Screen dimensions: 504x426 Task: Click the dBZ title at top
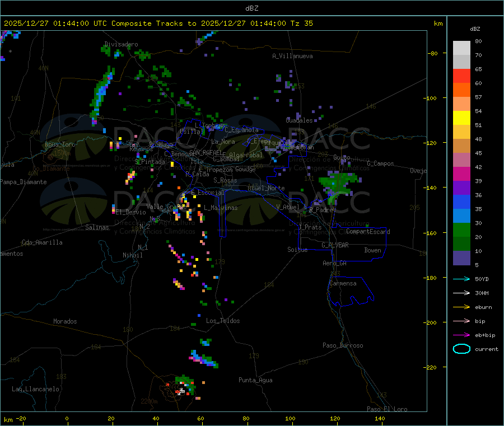click(251, 8)
